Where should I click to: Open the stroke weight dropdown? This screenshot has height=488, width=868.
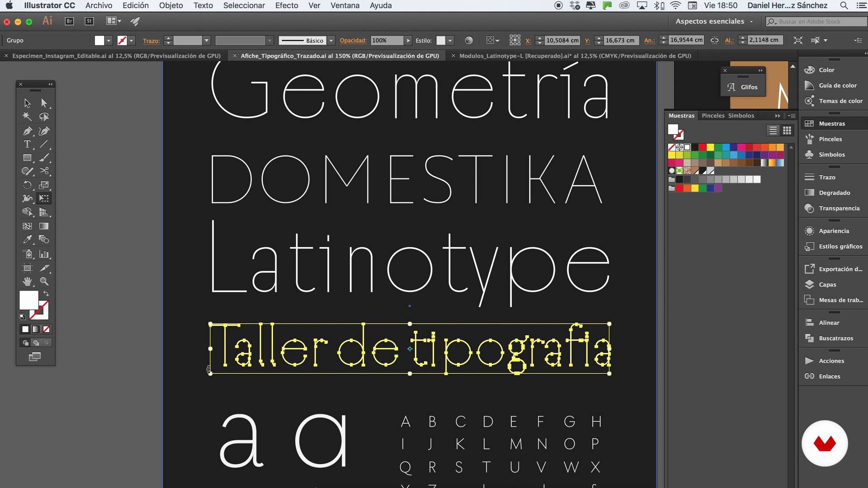[206, 41]
